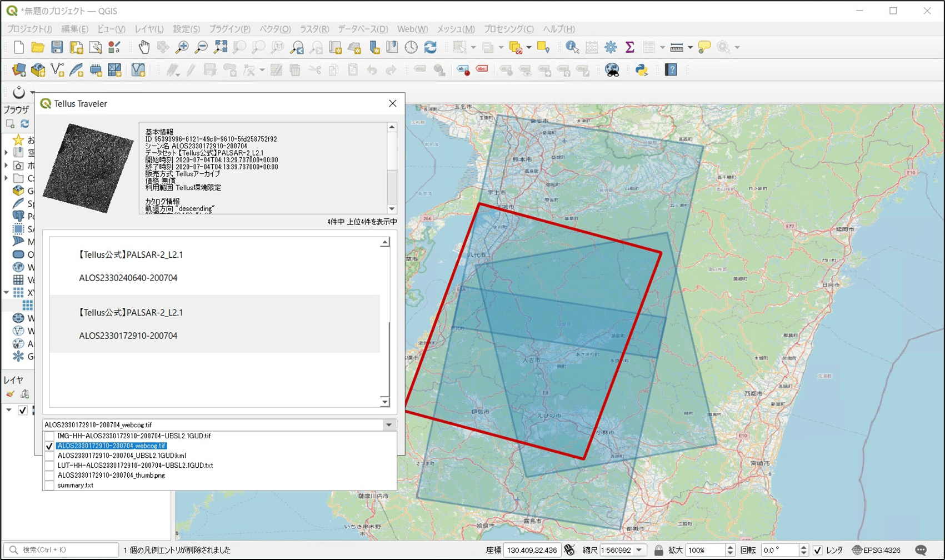This screenshot has width=945, height=560.
Task: Tick LUT-HH-ALOS2330172910 UBSL2.1GUD.txt checkbox
Action: [x=49, y=466]
